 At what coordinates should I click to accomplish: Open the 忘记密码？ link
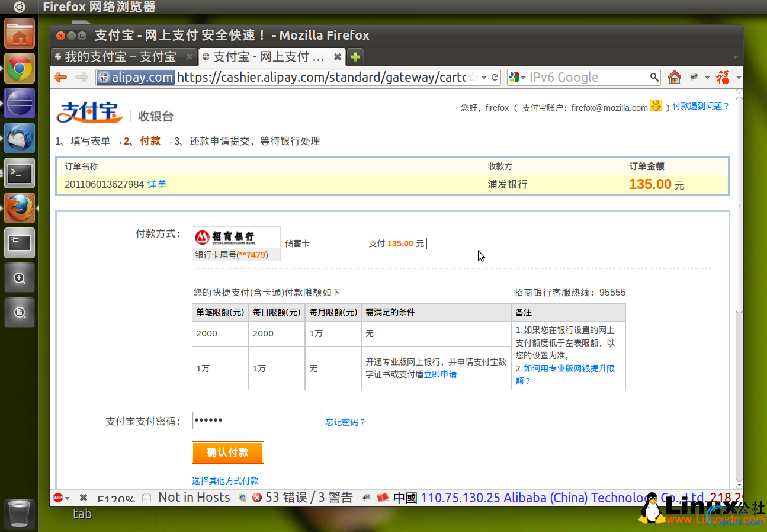point(346,422)
